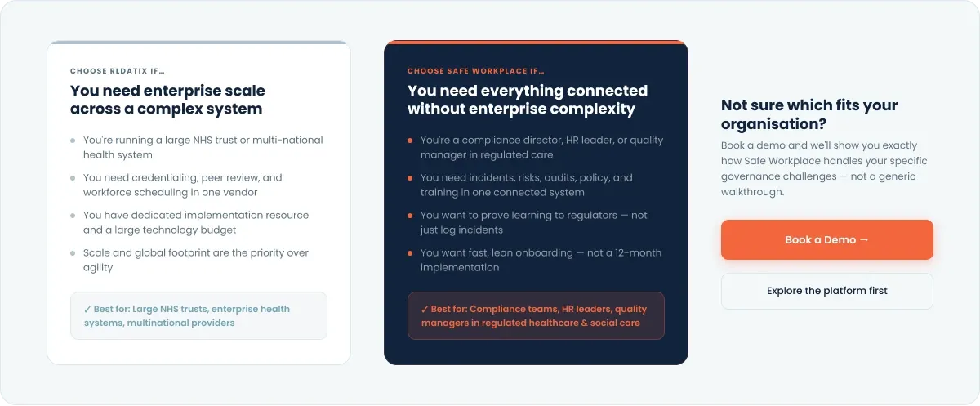980x406 pixels.
Task: Click the Book a Demo button
Action: 826,240
